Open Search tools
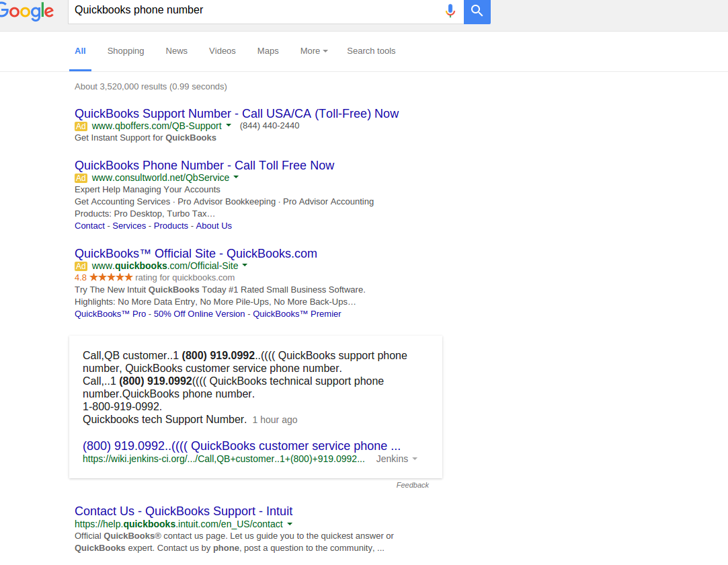The width and height of the screenshot is (728, 565). pyautogui.click(x=371, y=51)
